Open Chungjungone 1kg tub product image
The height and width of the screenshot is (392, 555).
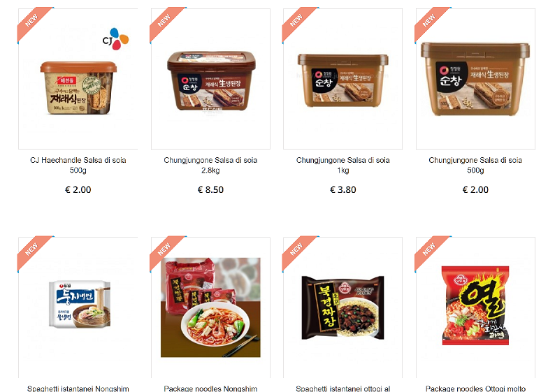coord(343,80)
